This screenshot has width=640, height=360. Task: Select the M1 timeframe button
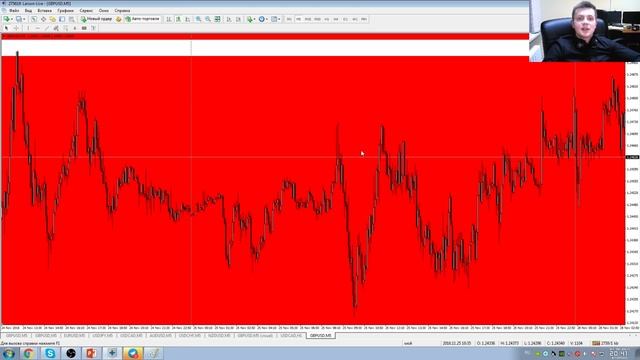289,19
